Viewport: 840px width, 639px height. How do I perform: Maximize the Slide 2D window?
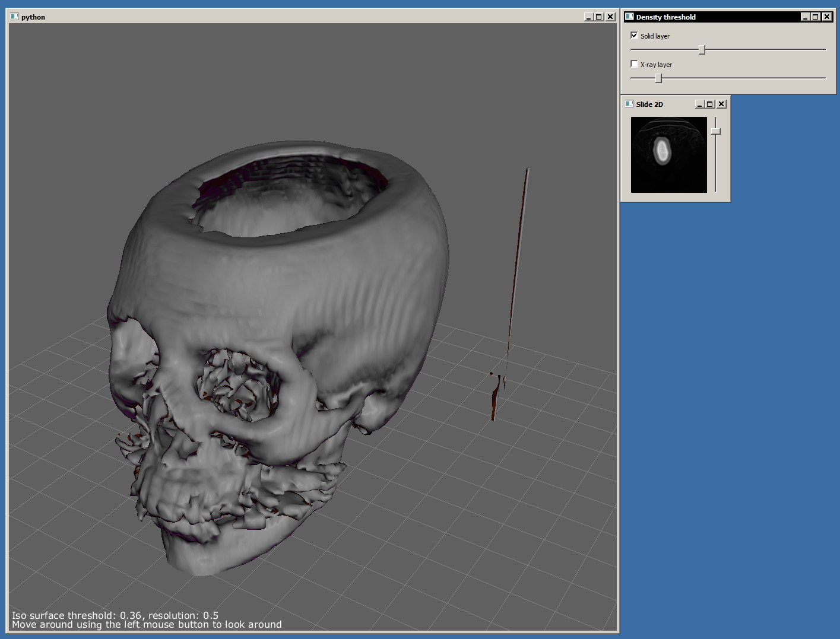[710, 104]
